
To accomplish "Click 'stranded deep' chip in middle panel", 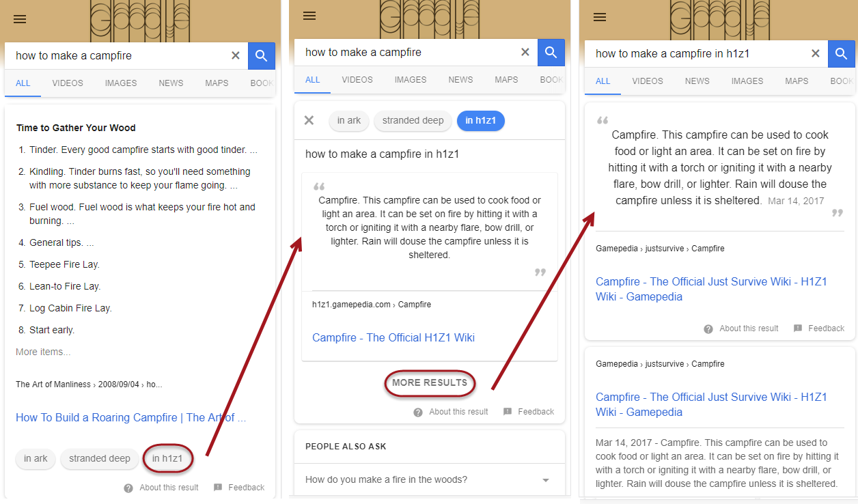I will pos(413,121).
